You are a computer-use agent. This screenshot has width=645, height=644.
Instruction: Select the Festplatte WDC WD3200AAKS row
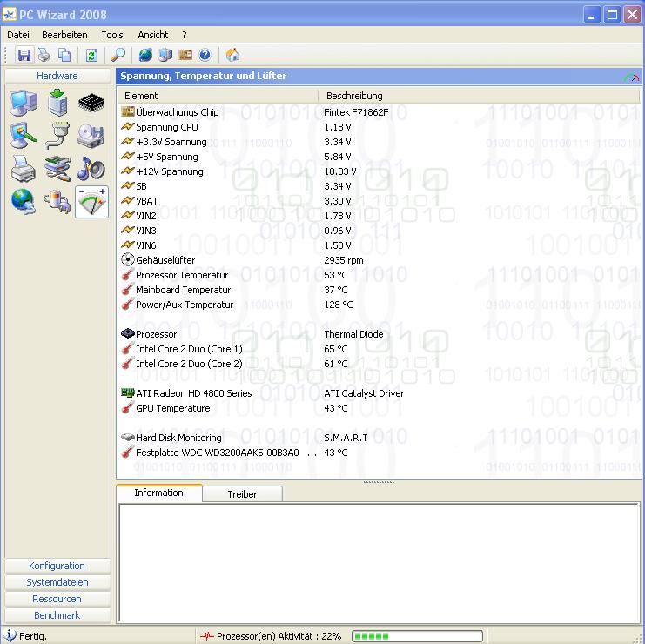379,453
